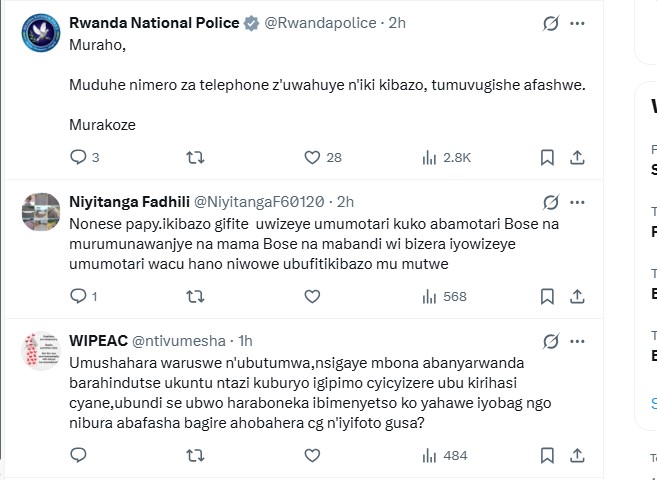
Task: Open @Rwandapolice profile handle
Action: 320,23
